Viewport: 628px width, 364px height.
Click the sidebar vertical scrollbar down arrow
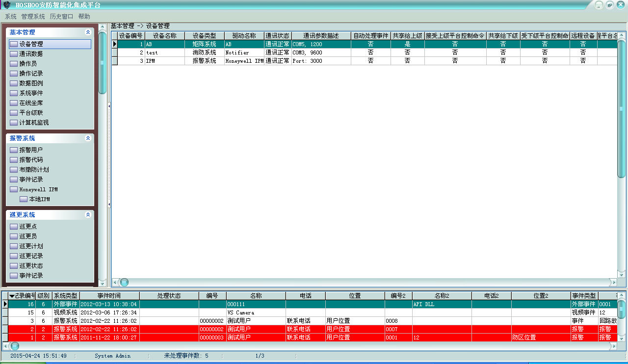102,283
